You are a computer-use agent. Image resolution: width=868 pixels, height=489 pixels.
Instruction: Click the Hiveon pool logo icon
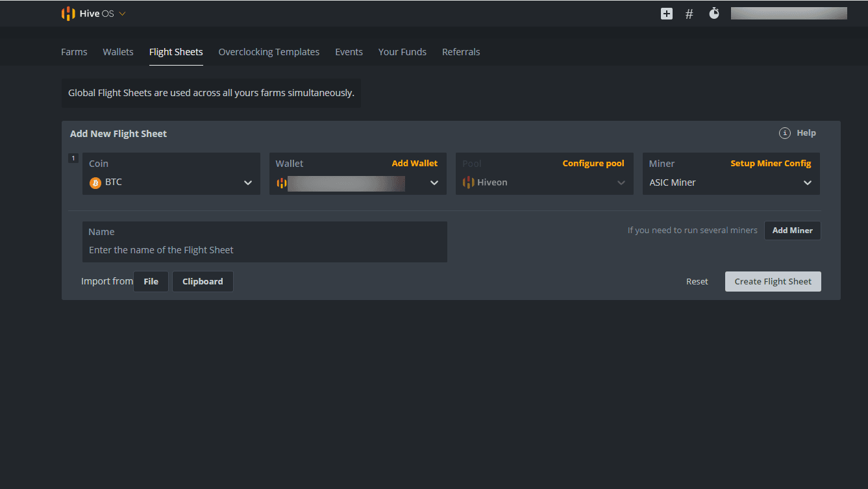468,182
